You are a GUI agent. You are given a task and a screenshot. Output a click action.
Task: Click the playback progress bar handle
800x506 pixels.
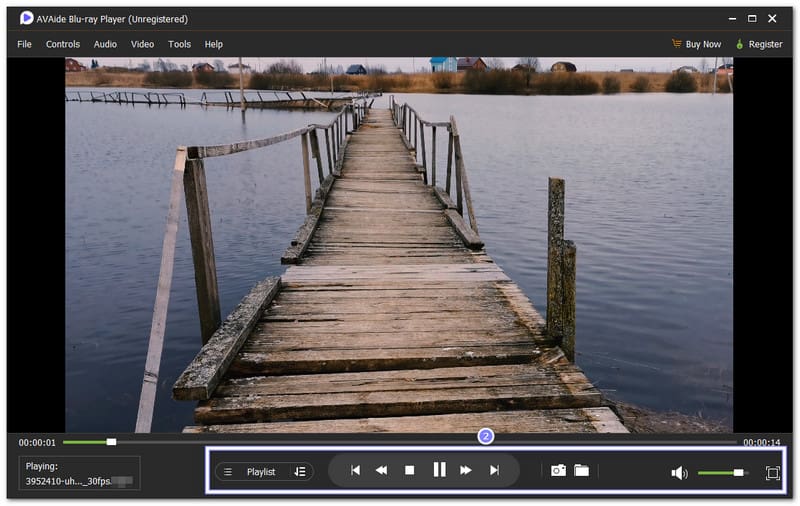point(111,442)
